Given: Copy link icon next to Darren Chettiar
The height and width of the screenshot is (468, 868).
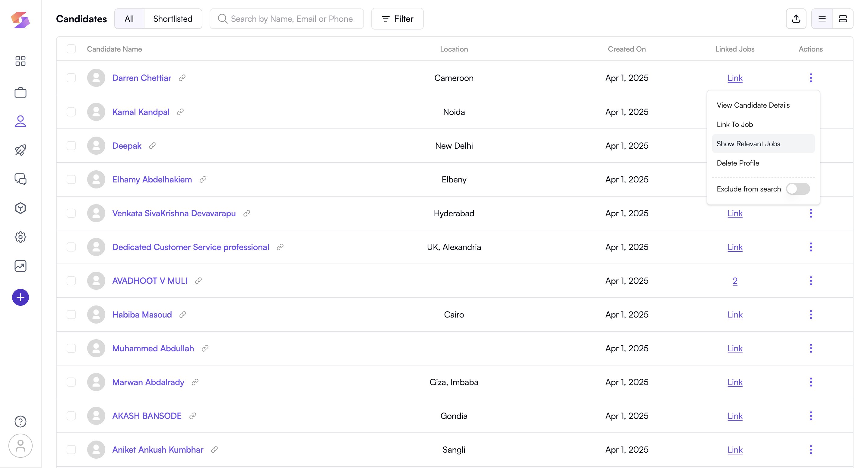Looking at the screenshot, I should pyautogui.click(x=182, y=78).
